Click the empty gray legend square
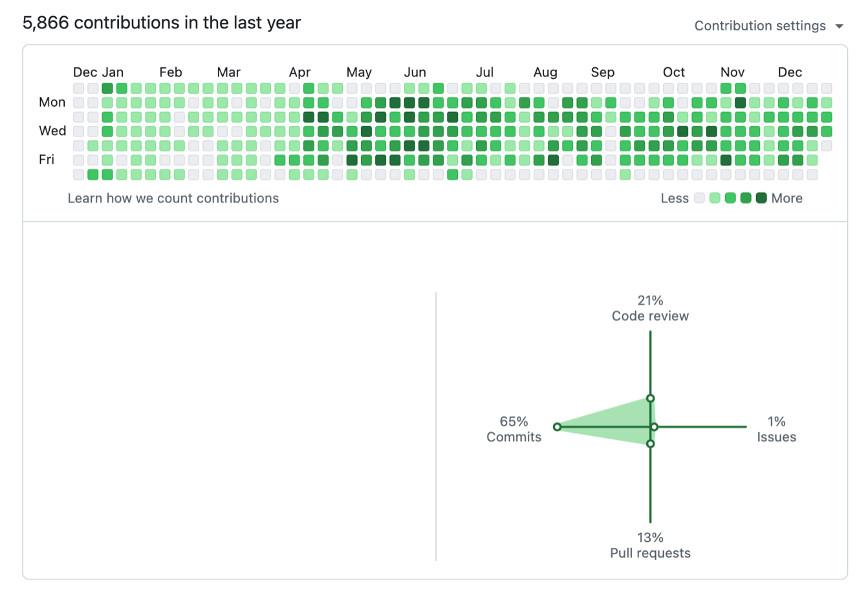Screen dimensions: 868x595 pos(699,198)
